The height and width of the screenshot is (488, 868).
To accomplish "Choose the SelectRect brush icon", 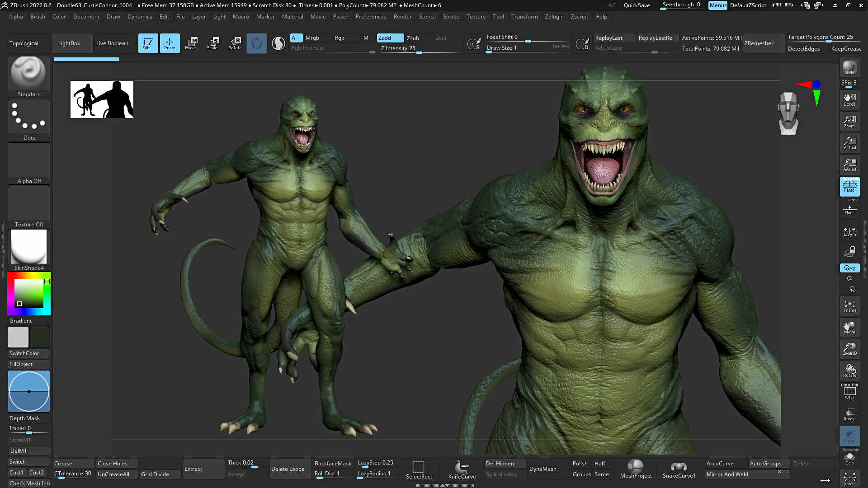I will point(419,470).
